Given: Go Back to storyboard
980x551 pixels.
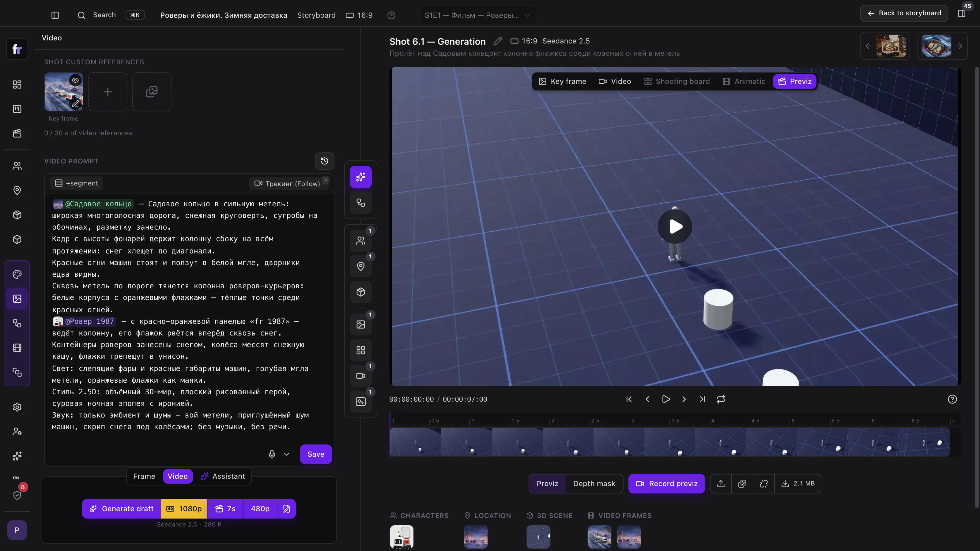Looking at the screenshot, I should coord(904,13).
